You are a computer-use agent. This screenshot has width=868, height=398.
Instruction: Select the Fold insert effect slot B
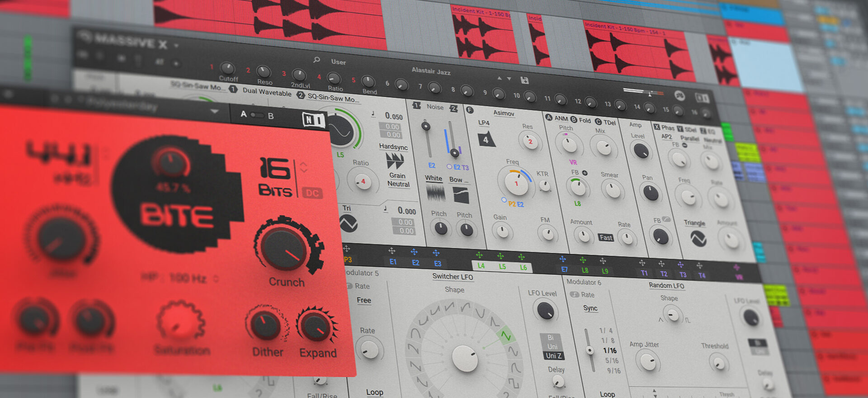pyautogui.click(x=581, y=120)
